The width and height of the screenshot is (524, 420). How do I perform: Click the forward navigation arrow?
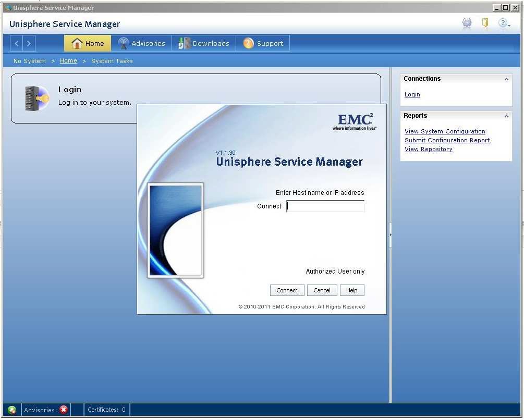(x=29, y=43)
